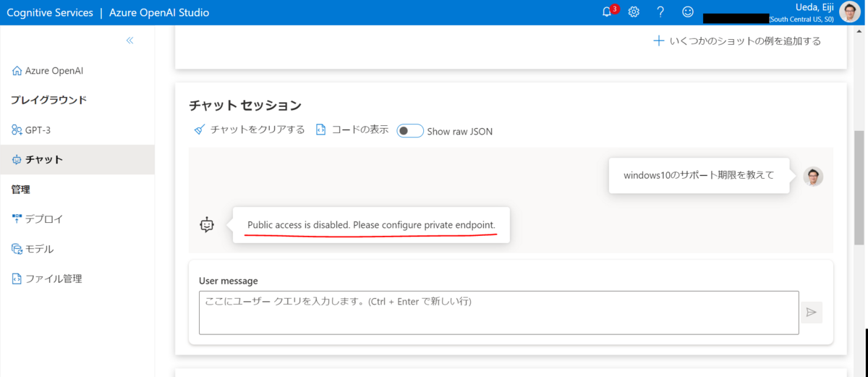
Task: Open the settings gear in the header
Action: pos(634,12)
